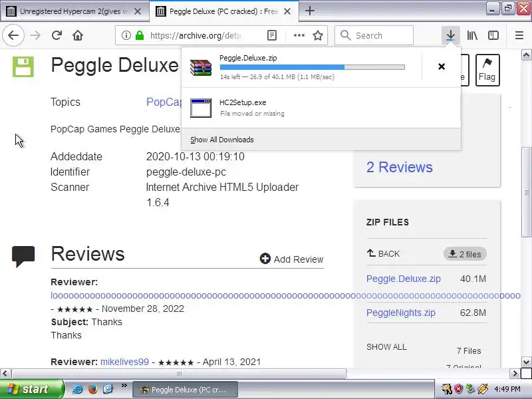Click SHOW ALL files

tap(386, 347)
